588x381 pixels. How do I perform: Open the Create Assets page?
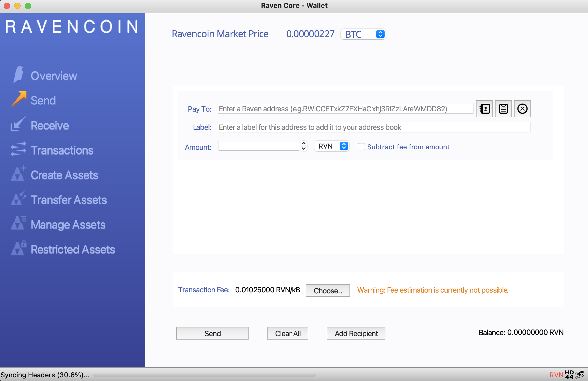click(64, 175)
